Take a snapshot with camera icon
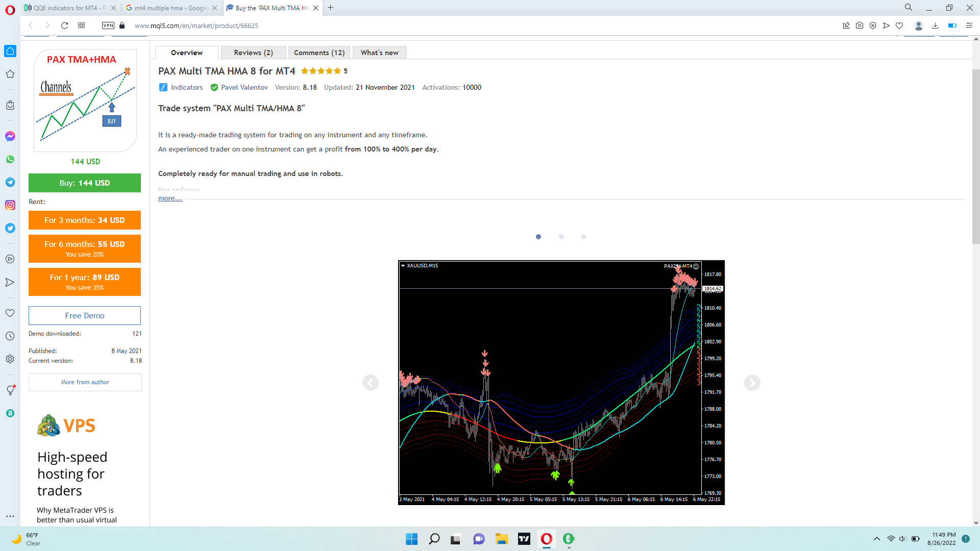Viewport: 980px width, 551px height. [860, 26]
